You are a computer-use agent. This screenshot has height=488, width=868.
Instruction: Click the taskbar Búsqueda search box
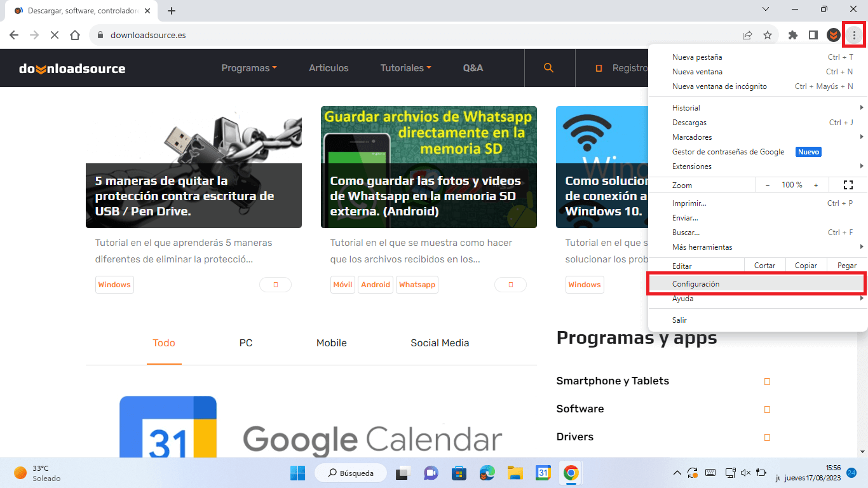[351, 473]
